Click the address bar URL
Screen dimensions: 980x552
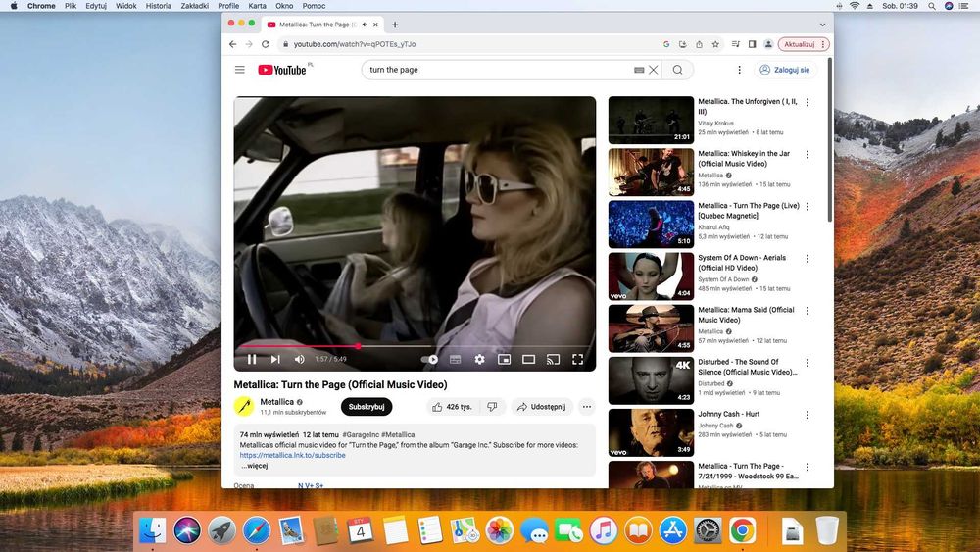click(x=355, y=44)
